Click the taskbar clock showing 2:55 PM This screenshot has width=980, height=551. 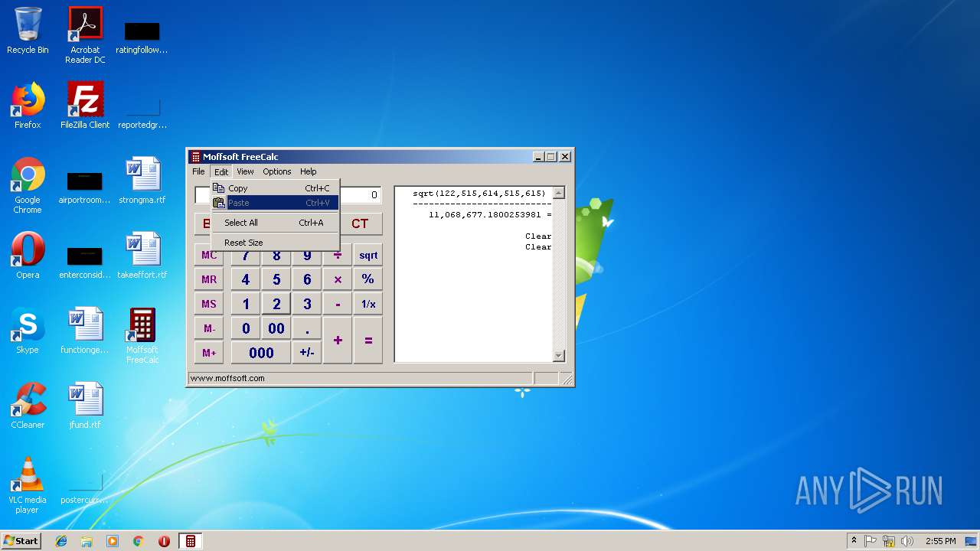tap(940, 541)
